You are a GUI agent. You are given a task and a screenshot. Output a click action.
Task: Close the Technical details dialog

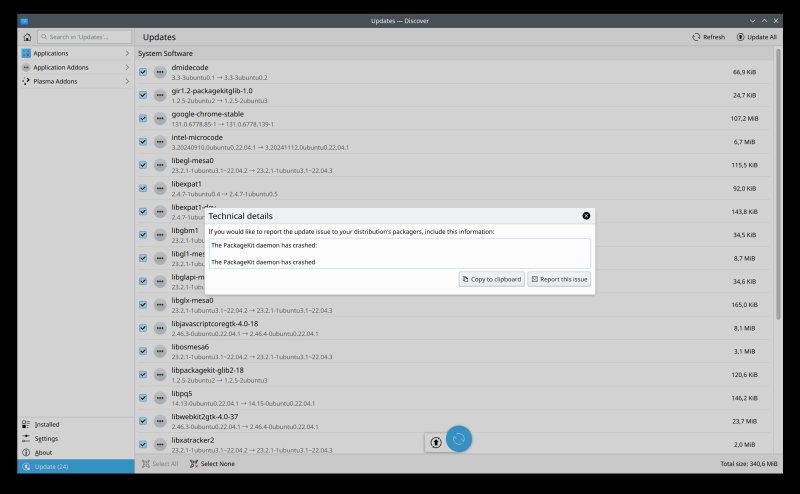click(586, 216)
